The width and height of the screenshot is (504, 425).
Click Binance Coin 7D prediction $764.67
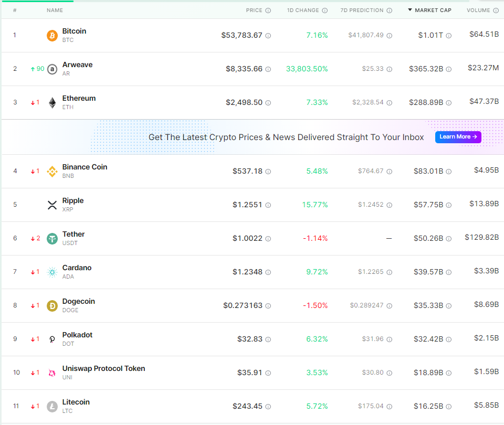tap(371, 171)
